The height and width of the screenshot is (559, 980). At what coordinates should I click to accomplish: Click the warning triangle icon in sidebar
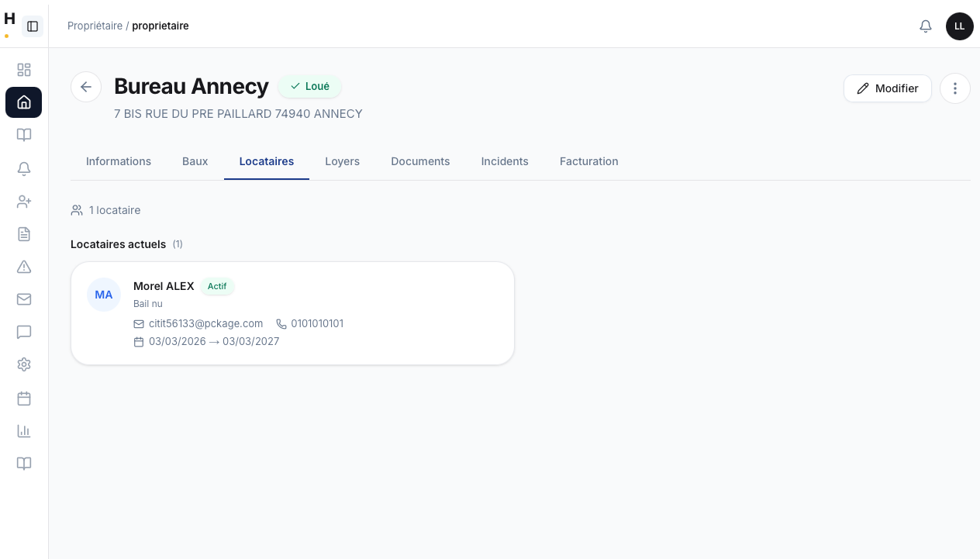tap(24, 267)
